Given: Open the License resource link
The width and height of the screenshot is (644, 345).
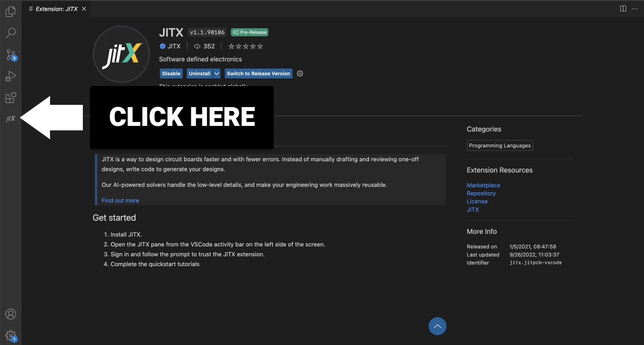Looking at the screenshot, I should (x=477, y=201).
